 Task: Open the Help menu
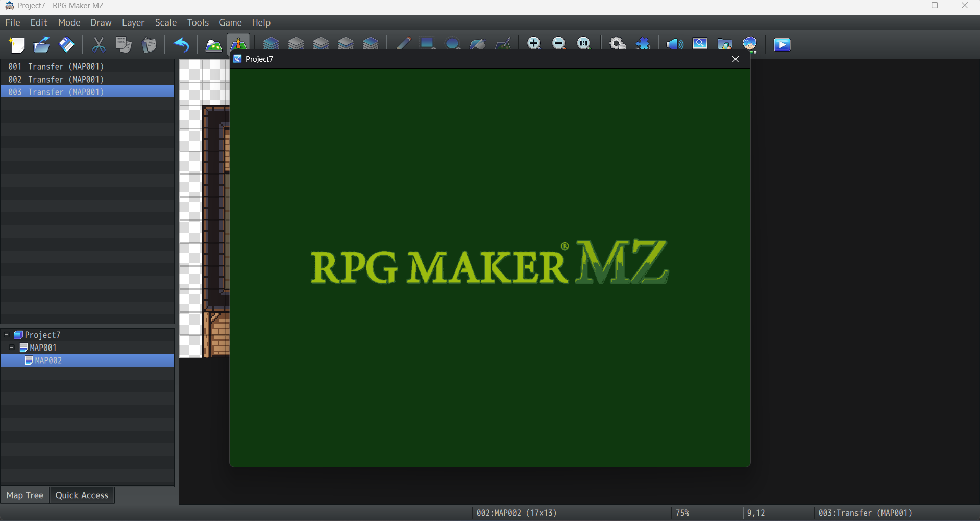pyautogui.click(x=261, y=22)
